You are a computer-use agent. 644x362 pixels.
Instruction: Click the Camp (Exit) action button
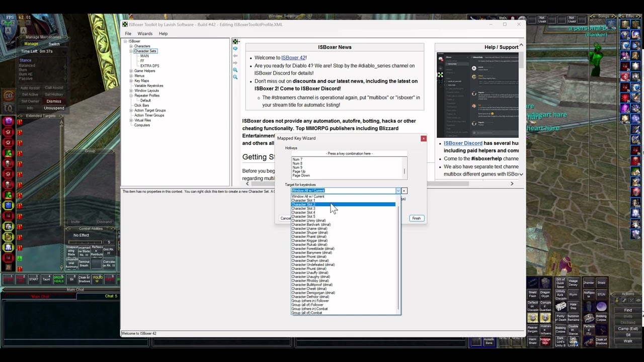[628, 329]
